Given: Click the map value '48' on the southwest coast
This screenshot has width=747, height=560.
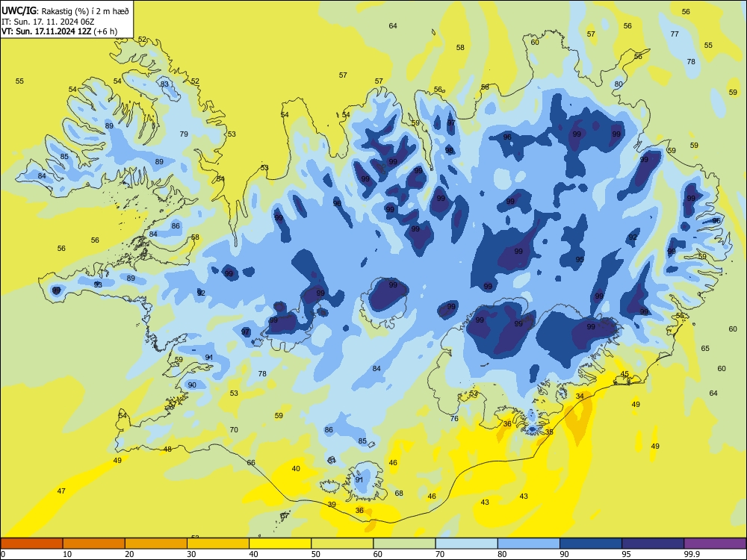Looking at the screenshot, I should point(167,449).
